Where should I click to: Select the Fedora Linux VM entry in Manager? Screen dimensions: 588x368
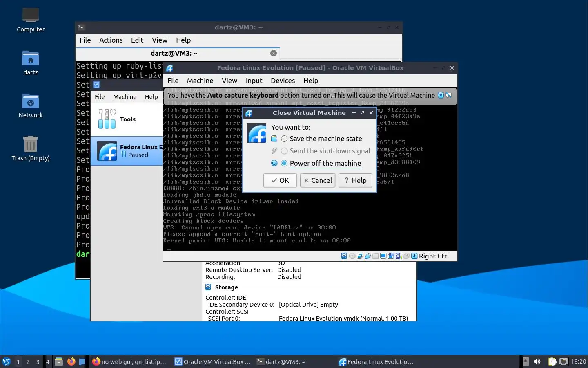pyautogui.click(x=127, y=151)
